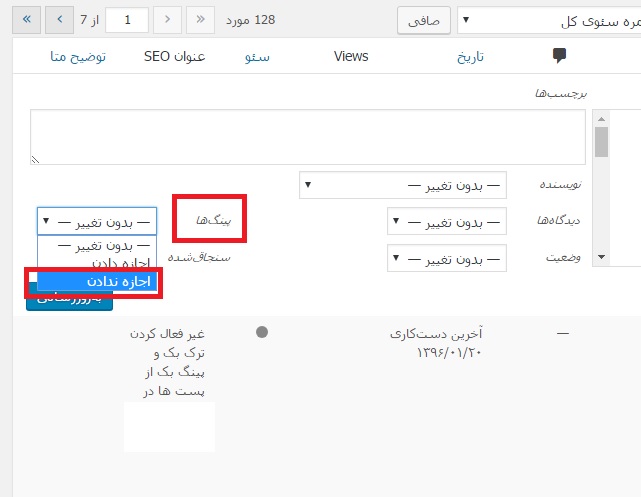Open the نویسنده author dropdown
Viewport: 641px width, 497px height.
(403, 185)
